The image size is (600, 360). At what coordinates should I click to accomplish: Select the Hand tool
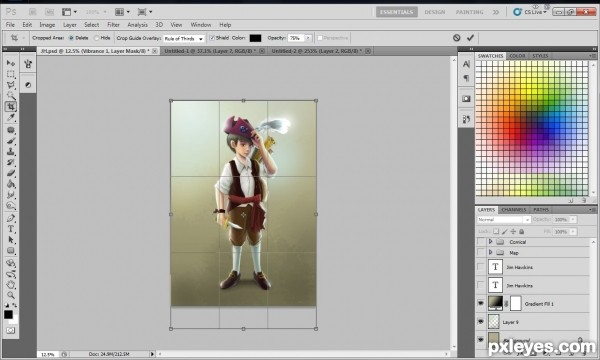(x=11, y=284)
